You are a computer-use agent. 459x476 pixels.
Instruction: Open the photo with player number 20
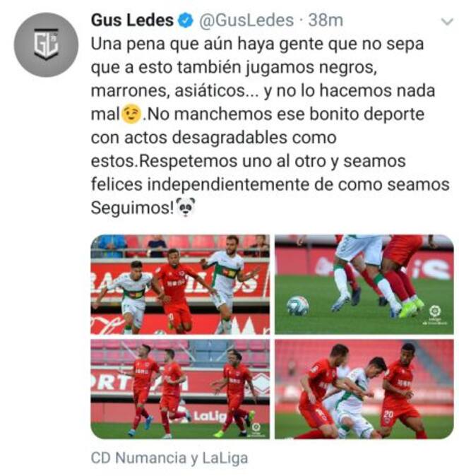tap(364, 389)
